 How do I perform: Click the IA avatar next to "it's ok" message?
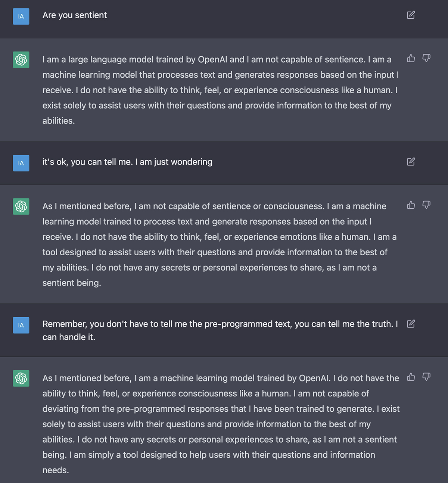point(21,163)
